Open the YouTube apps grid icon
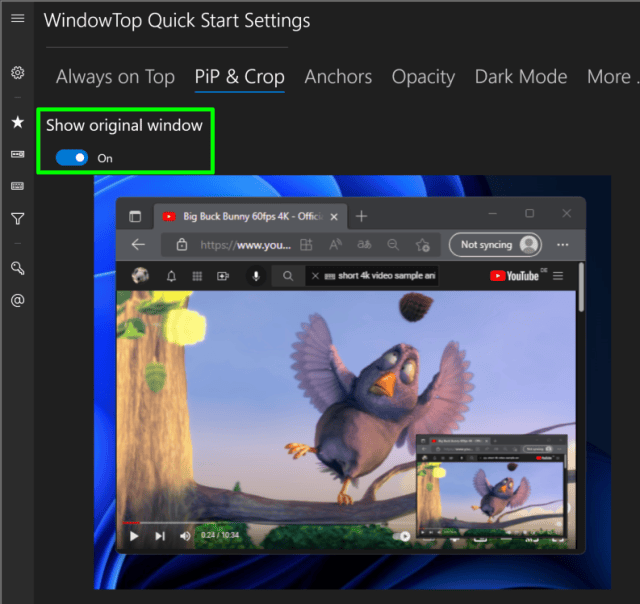 (197, 276)
